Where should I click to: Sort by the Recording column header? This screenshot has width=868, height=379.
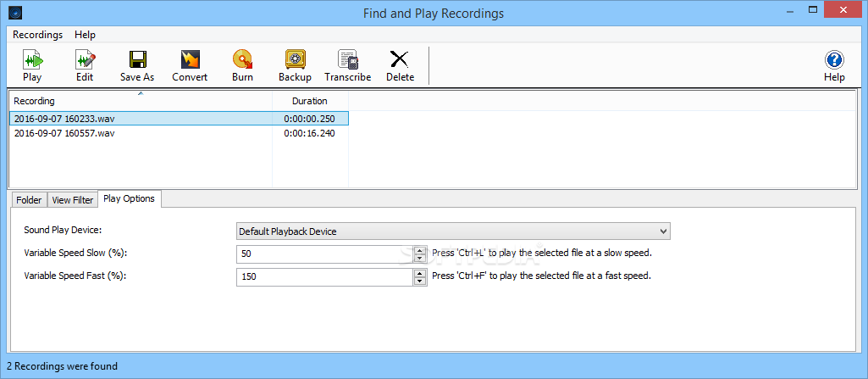[x=141, y=101]
